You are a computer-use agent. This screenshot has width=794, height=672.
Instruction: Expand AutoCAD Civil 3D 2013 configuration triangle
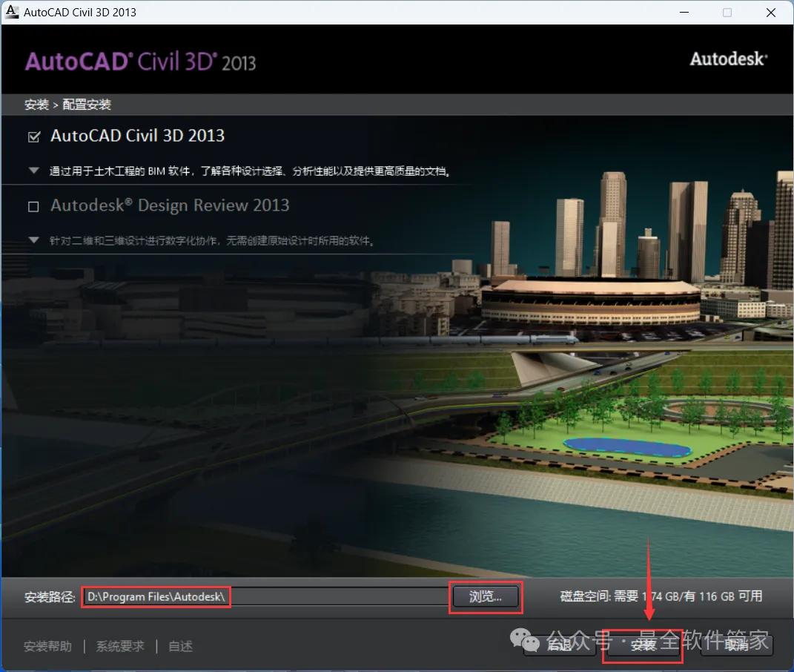click(x=34, y=171)
